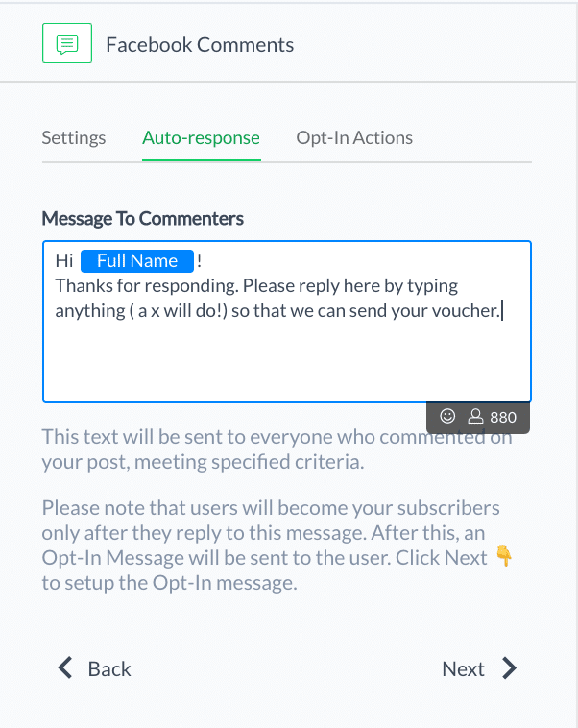Click the pointing hand emoji
Viewport: 578px width, 728px height.
click(x=504, y=555)
